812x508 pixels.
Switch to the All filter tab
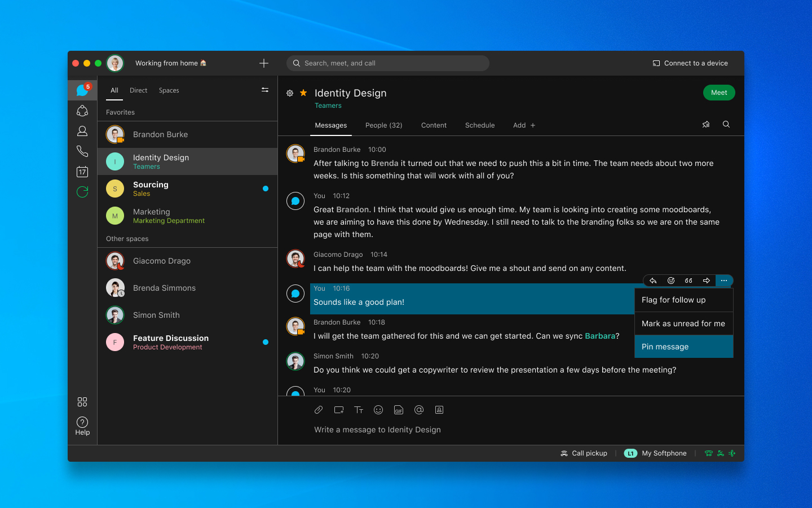pos(114,90)
